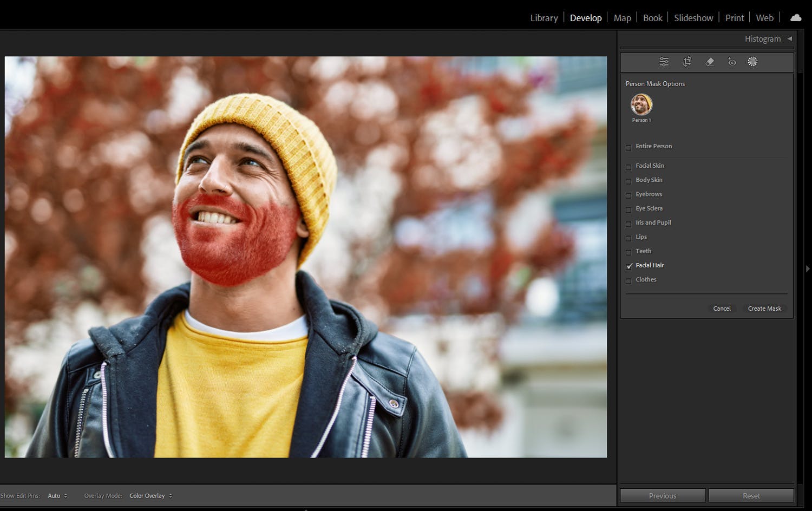
Task: Click the Create Mask button
Action: click(x=764, y=308)
